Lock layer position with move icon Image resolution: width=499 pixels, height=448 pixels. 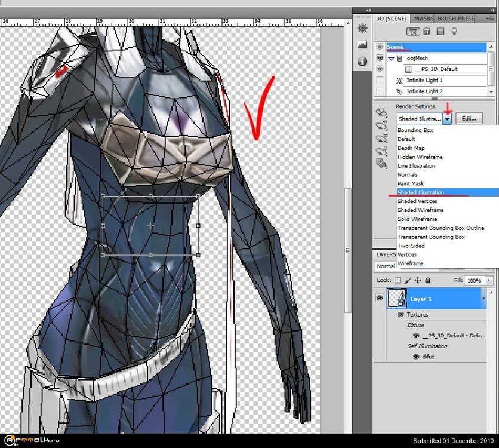pyautogui.click(x=418, y=280)
